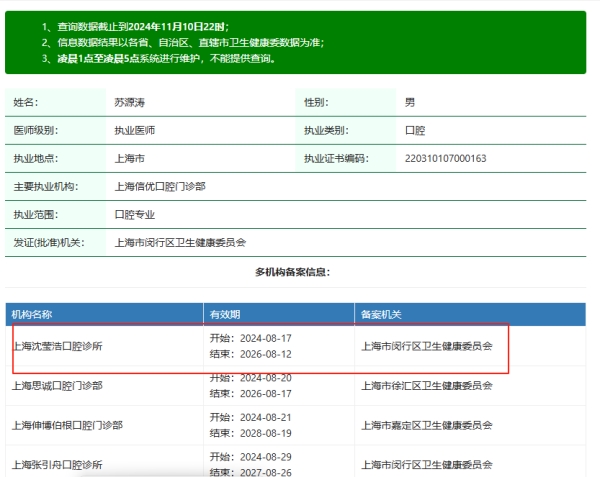
Task: Click the 有效期 column header
Action: [225, 314]
